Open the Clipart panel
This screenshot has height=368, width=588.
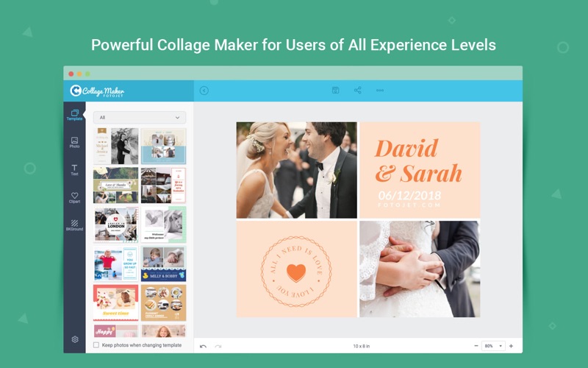click(74, 197)
